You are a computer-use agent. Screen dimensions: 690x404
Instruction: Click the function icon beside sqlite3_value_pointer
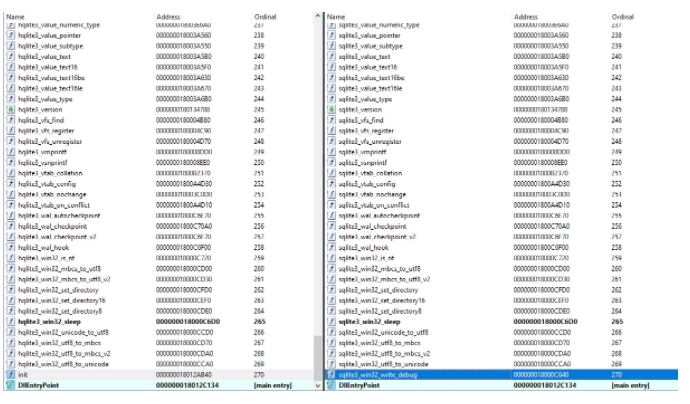coord(331,35)
